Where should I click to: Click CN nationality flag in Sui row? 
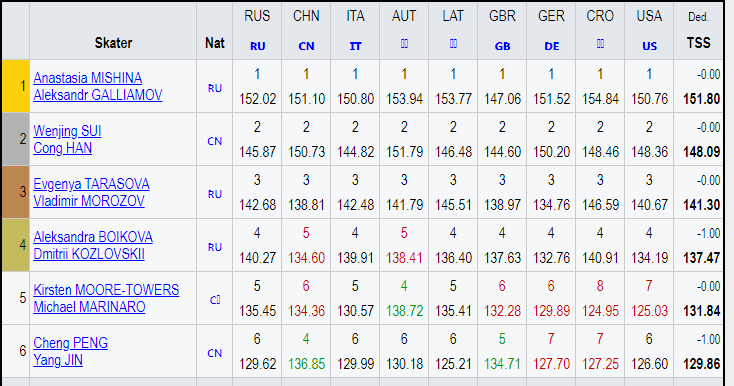click(215, 141)
